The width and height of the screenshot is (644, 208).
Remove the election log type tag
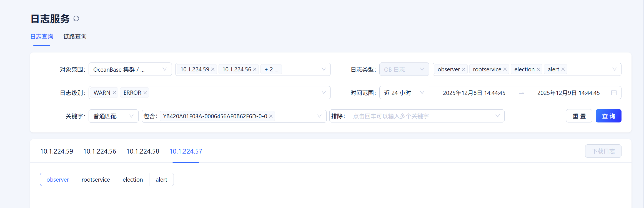[x=538, y=69]
